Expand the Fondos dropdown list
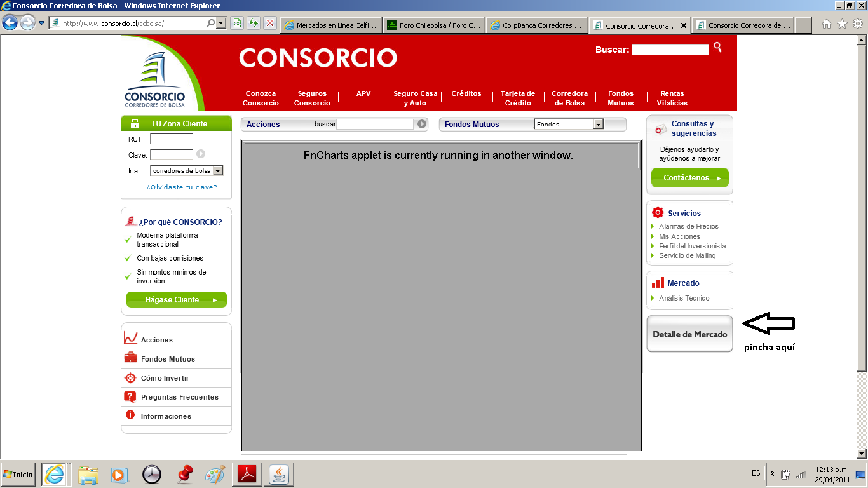This screenshot has width=868, height=488. [598, 125]
